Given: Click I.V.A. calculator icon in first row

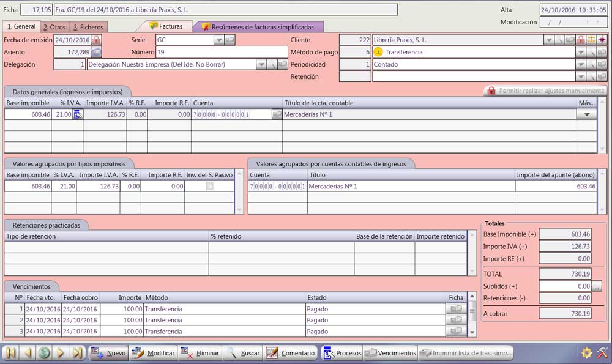Looking at the screenshot, I should tap(78, 114).
